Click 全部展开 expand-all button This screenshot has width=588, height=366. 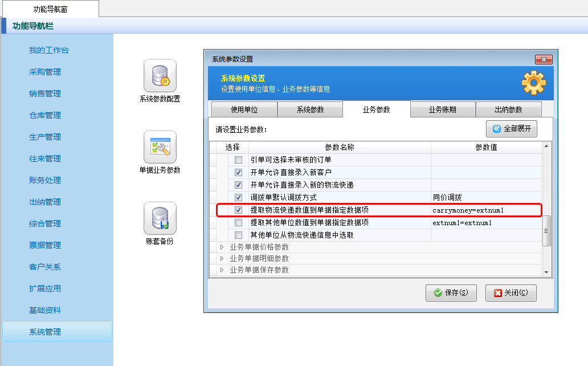tap(511, 129)
